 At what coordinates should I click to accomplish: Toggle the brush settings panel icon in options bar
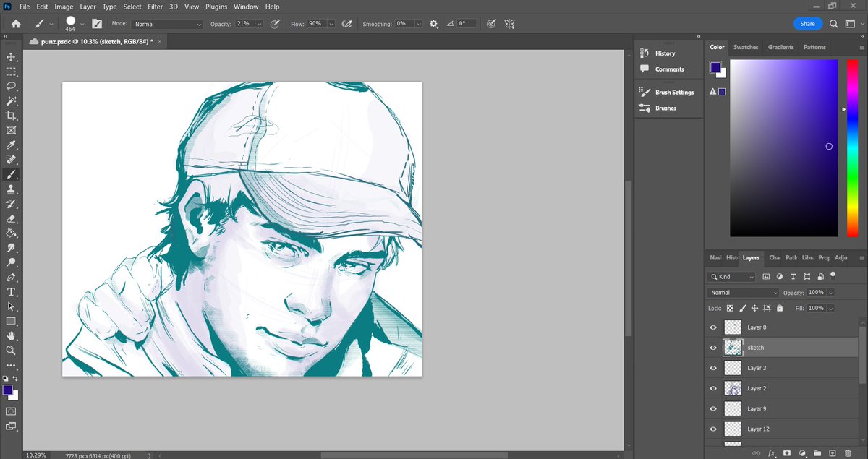[x=96, y=24]
